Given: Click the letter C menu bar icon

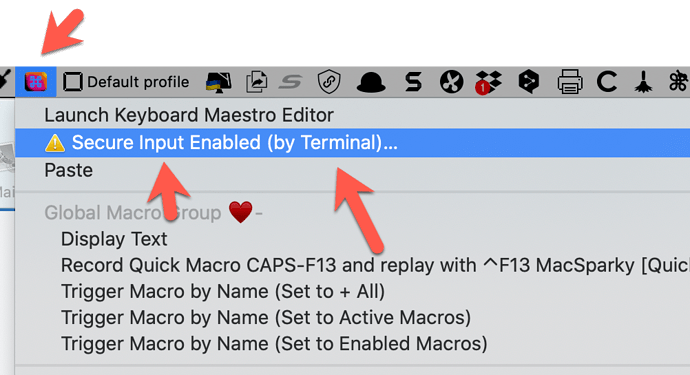Looking at the screenshot, I should (607, 82).
